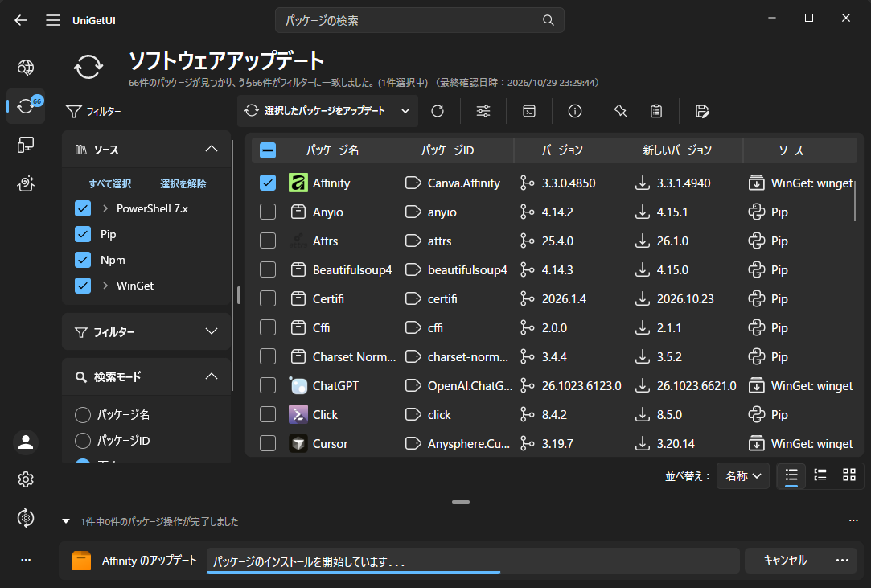
Task: Switch to grid tile view
Action: (848, 475)
